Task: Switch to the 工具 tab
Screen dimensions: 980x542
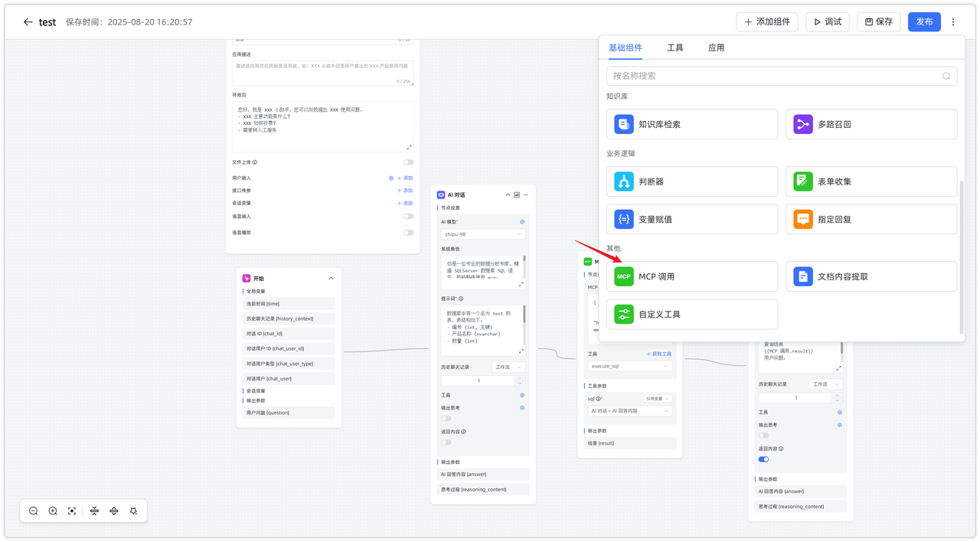Action: tap(675, 47)
